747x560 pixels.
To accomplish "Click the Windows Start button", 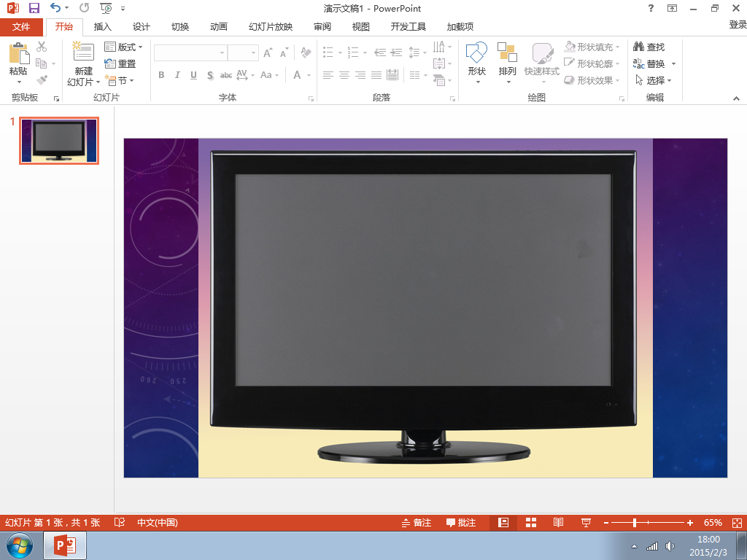I will tap(20, 545).
